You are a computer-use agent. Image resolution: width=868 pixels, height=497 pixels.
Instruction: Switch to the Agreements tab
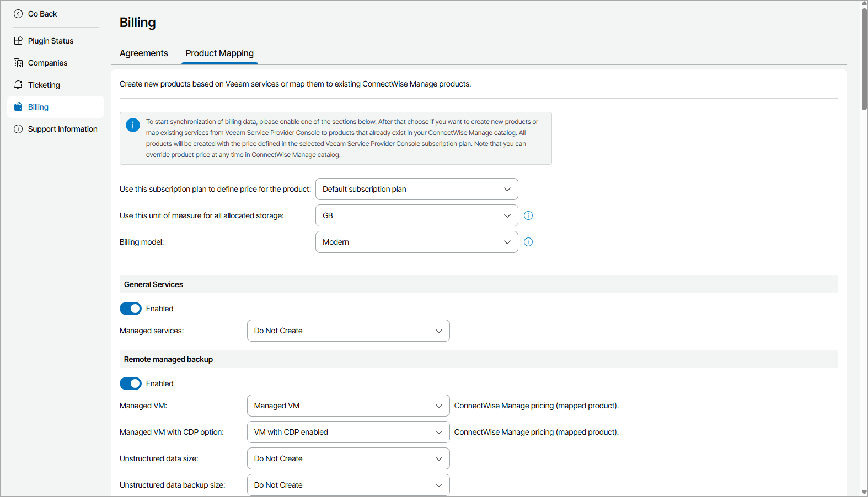point(143,53)
